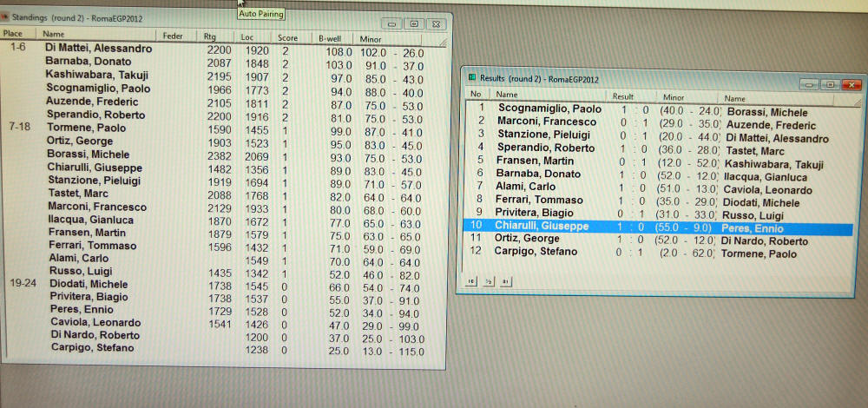Click the 0:1 result button in Results window
This screenshot has height=408, width=868.
pos(505,282)
